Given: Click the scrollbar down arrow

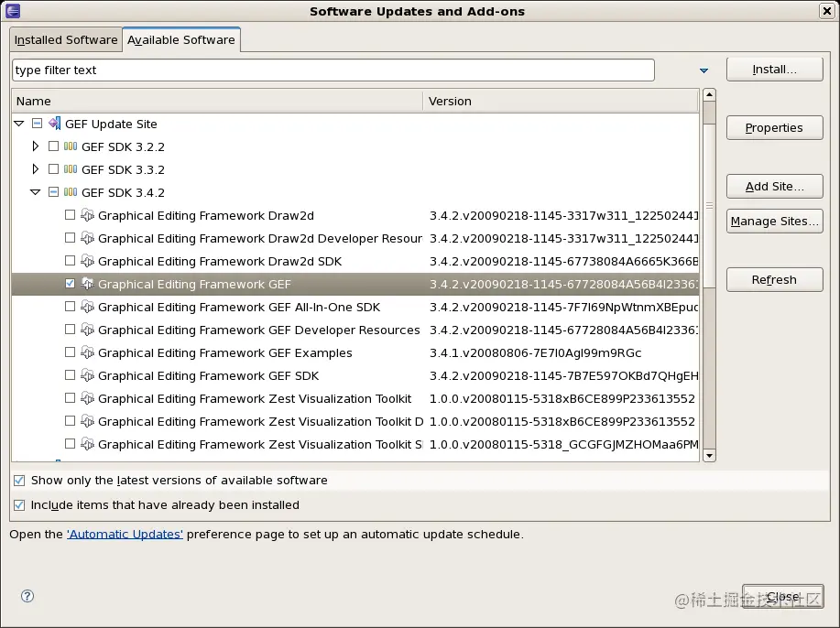Looking at the screenshot, I should [x=709, y=456].
